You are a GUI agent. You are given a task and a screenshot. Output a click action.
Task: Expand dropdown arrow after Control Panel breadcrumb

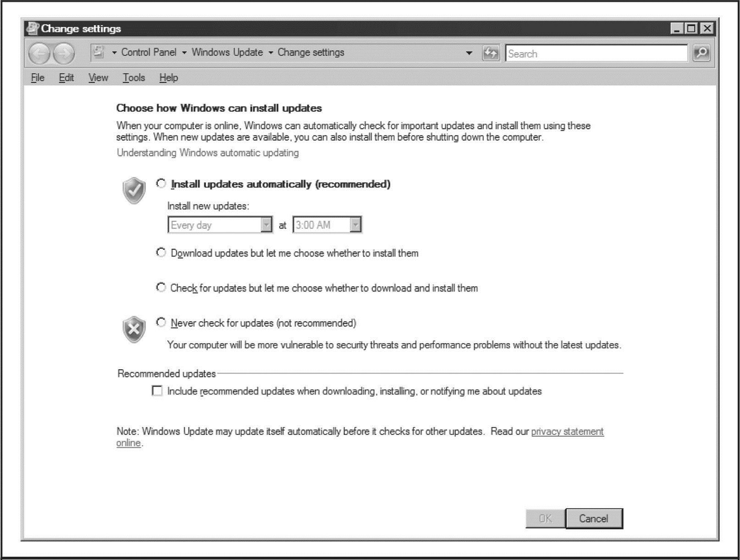(184, 53)
